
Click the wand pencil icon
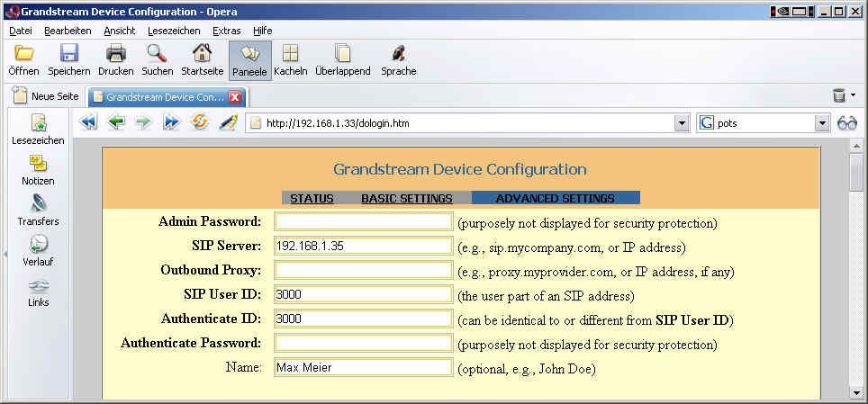[x=228, y=122]
